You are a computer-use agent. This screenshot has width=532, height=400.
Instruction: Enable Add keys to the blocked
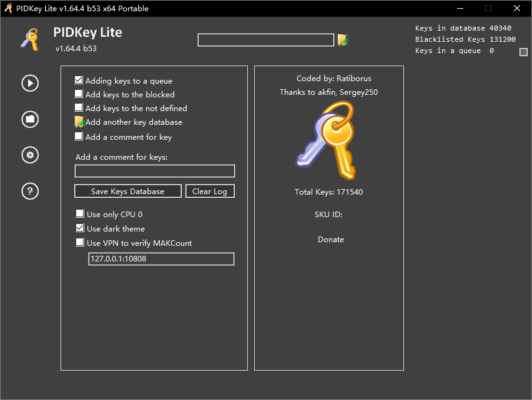[79, 94]
